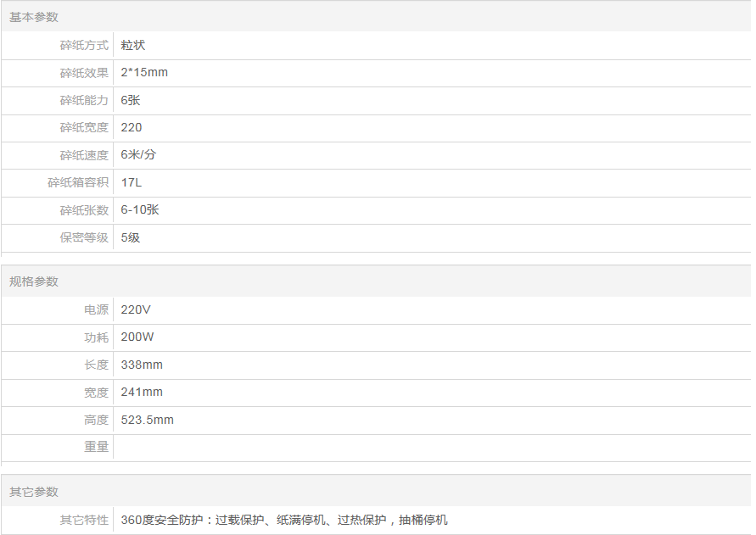Select the 241mm width value

(x=142, y=392)
